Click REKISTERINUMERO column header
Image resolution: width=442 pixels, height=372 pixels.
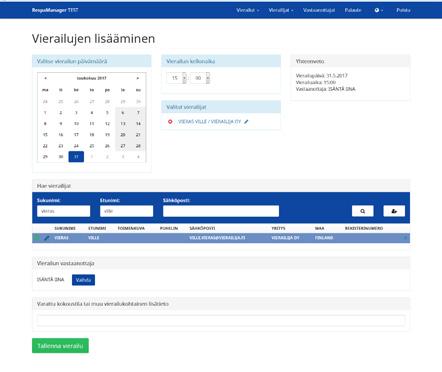click(x=364, y=228)
